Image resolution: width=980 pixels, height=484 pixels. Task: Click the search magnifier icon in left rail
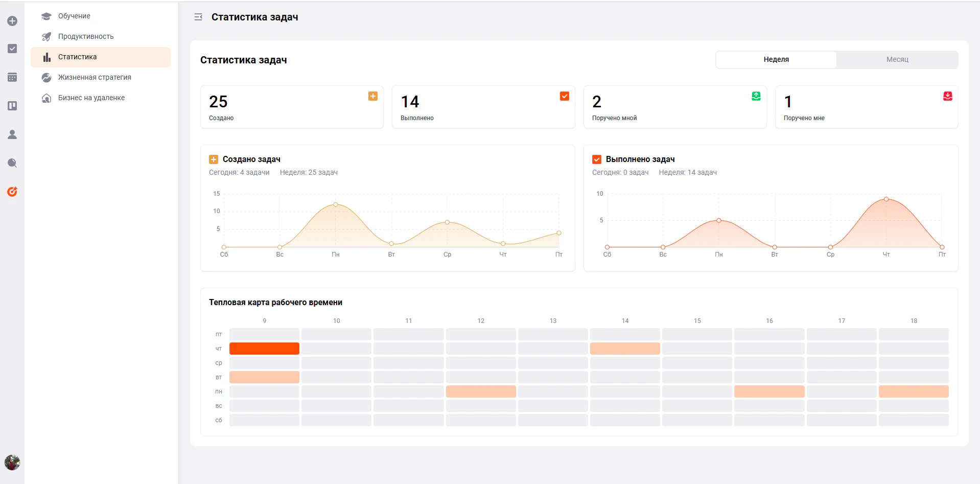12,163
